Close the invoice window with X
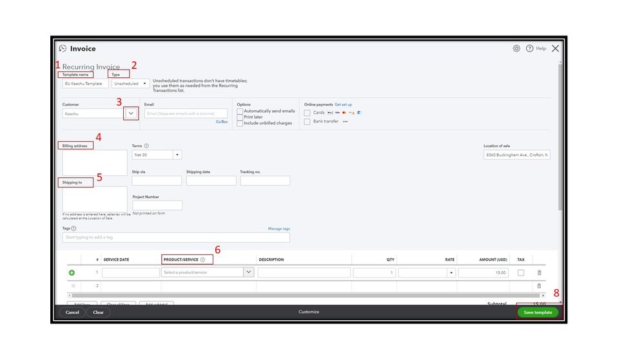This screenshot has height=362, width=644. 555,48
